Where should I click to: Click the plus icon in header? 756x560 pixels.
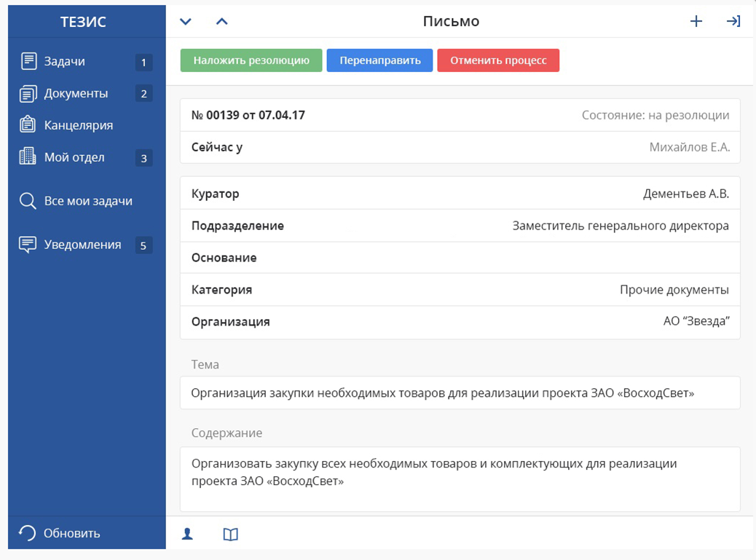point(696,21)
